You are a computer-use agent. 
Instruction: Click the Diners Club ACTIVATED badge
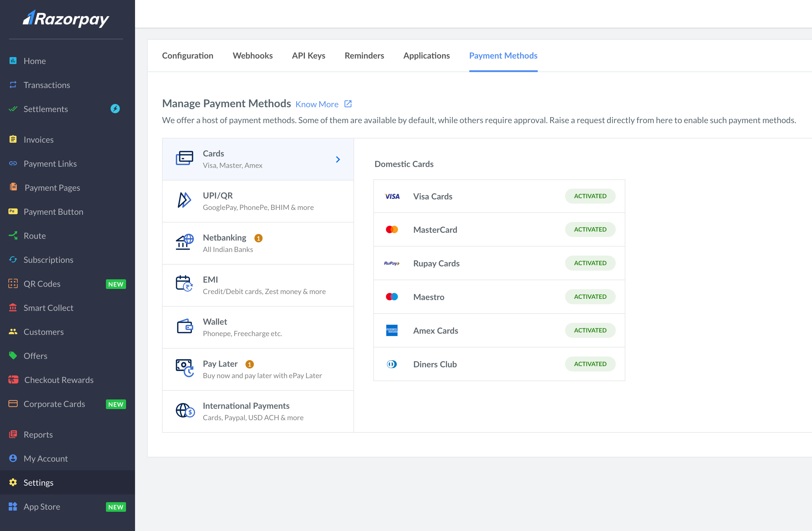point(590,364)
